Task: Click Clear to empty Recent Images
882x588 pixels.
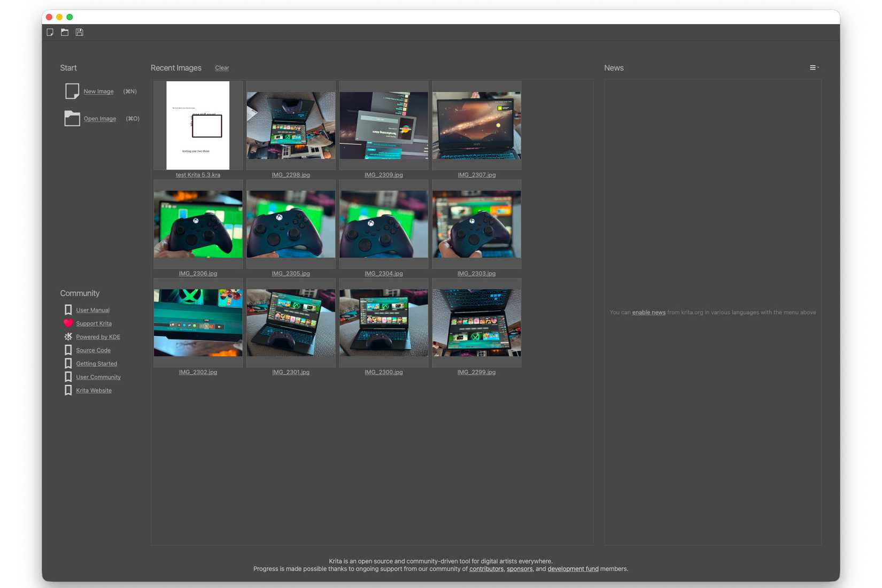Action: pos(222,68)
